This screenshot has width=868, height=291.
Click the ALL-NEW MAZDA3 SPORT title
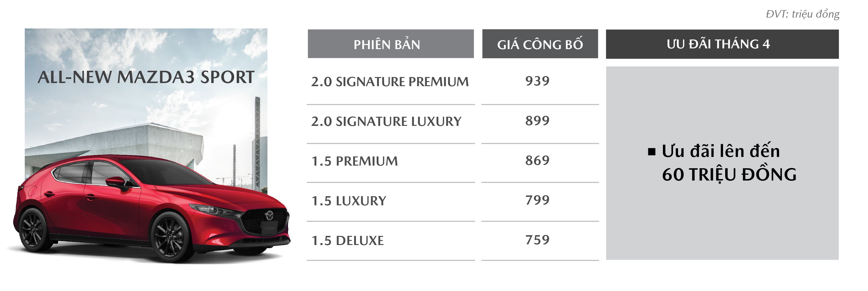[x=146, y=77]
